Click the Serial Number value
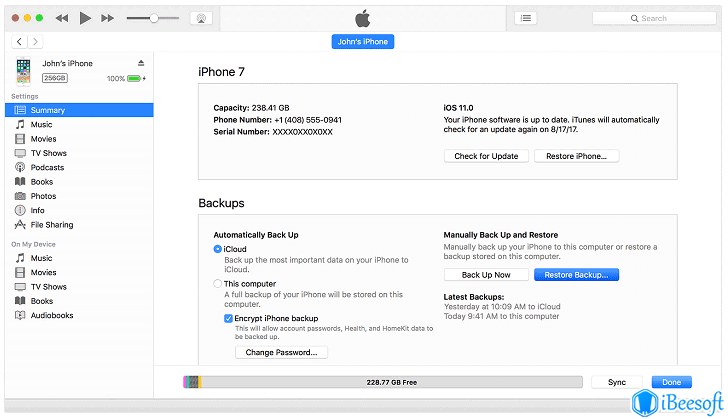Viewport: 728px width, 419px height. [x=302, y=132]
